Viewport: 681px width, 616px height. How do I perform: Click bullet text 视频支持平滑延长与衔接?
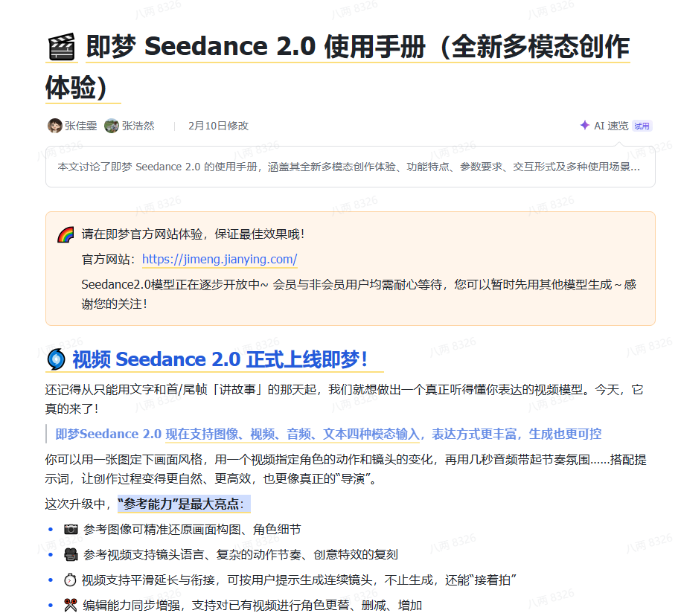[x=298, y=580]
